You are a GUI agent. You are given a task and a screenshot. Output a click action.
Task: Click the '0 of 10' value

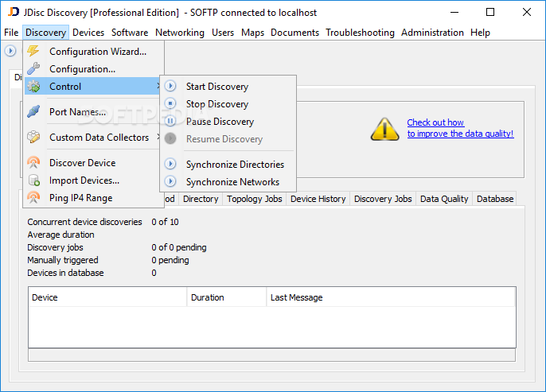coord(165,222)
